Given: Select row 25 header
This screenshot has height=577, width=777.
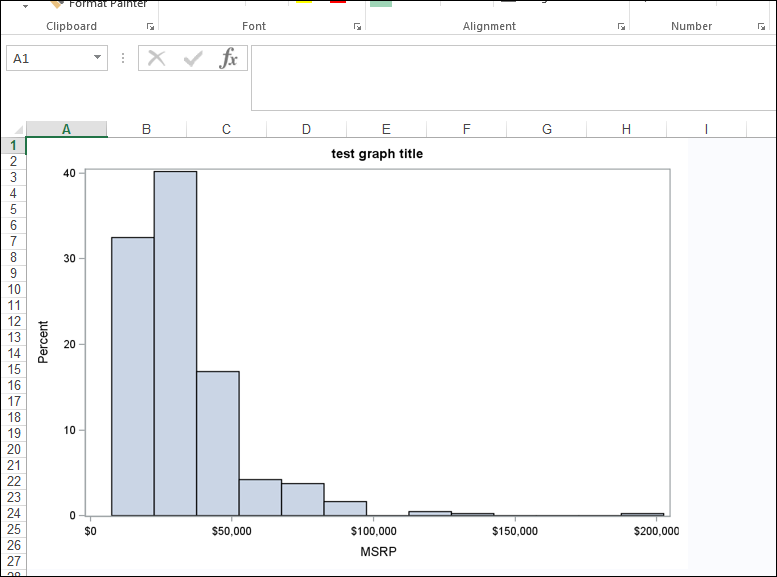Looking at the screenshot, I should 13,530.
